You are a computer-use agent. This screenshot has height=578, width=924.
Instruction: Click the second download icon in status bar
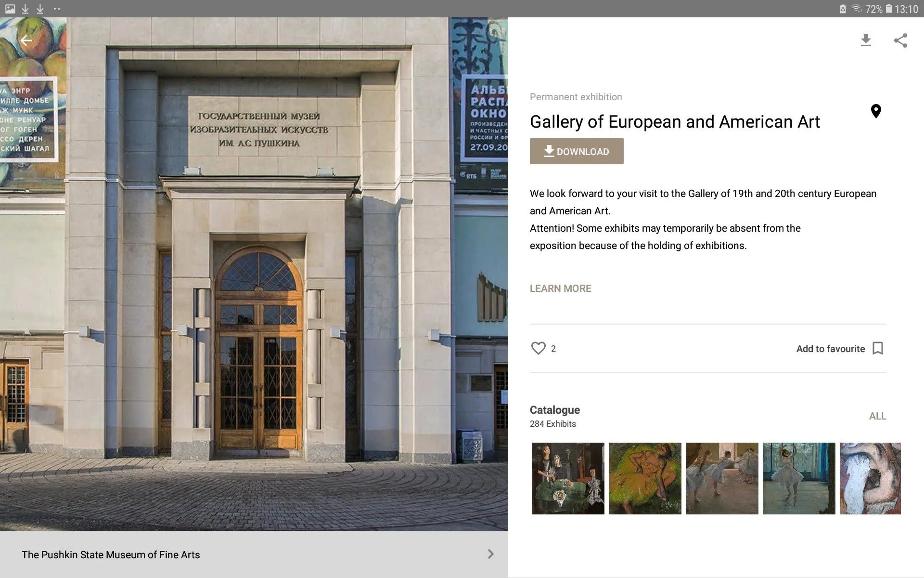pos(38,9)
